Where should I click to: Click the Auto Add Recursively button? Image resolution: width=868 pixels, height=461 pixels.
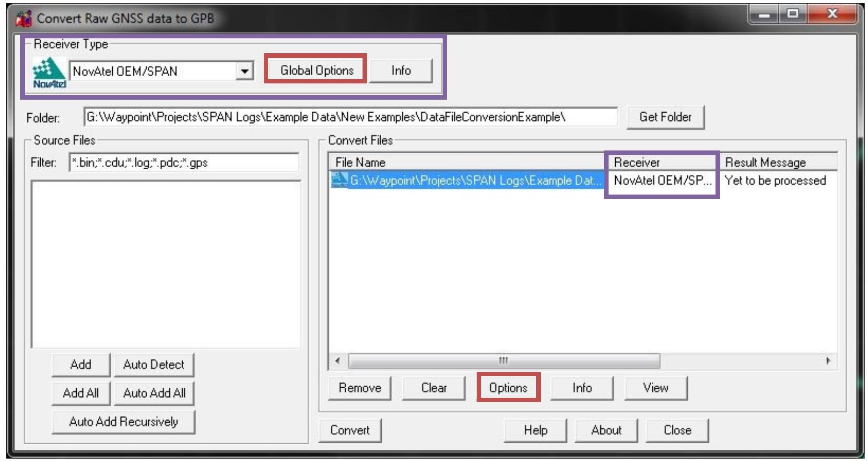pos(123,422)
